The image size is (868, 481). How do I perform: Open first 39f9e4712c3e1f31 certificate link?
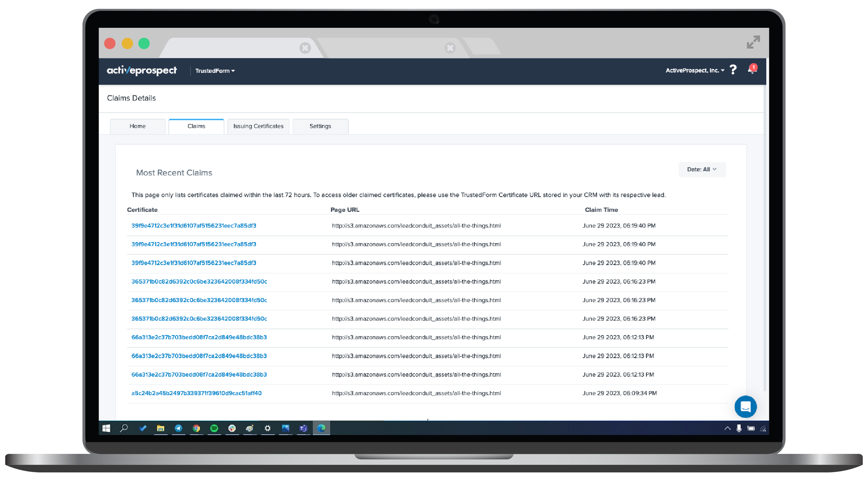[193, 226]
